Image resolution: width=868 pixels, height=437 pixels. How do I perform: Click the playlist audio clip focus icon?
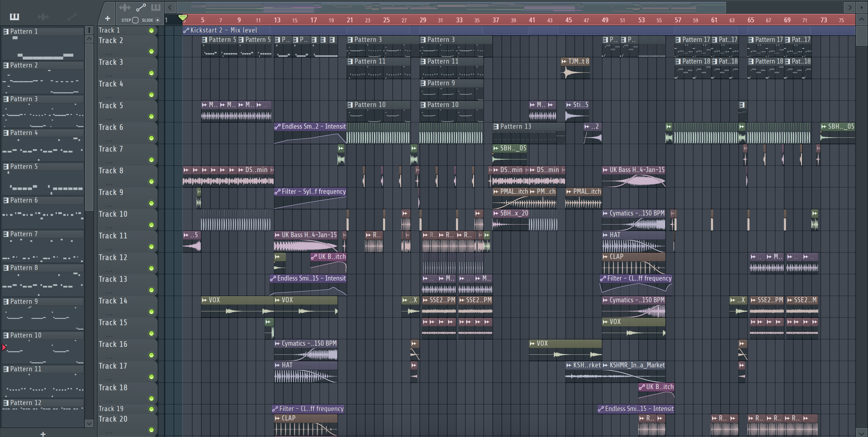[125, 7]
